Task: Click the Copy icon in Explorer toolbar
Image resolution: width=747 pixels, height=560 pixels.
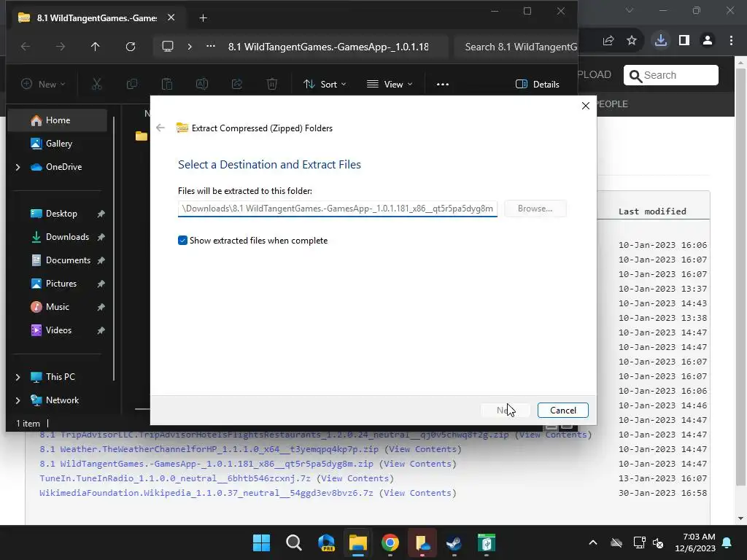Action: pyautogui.click(x=132, y=85)
